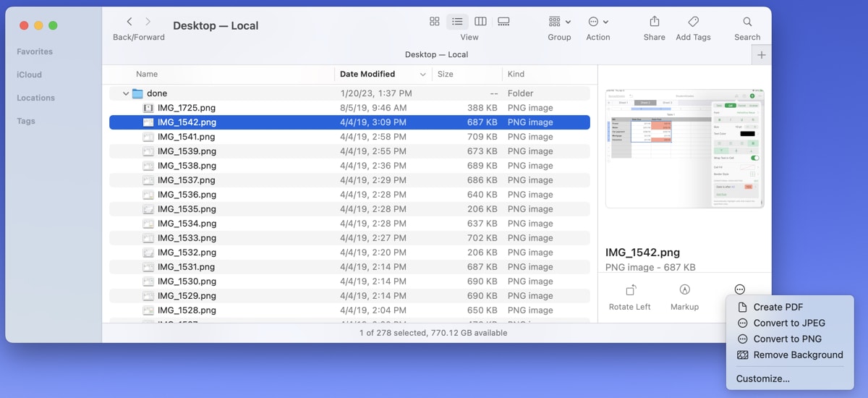Select file IMG_1541.png
Screen dimensions: 868x398
349,137
